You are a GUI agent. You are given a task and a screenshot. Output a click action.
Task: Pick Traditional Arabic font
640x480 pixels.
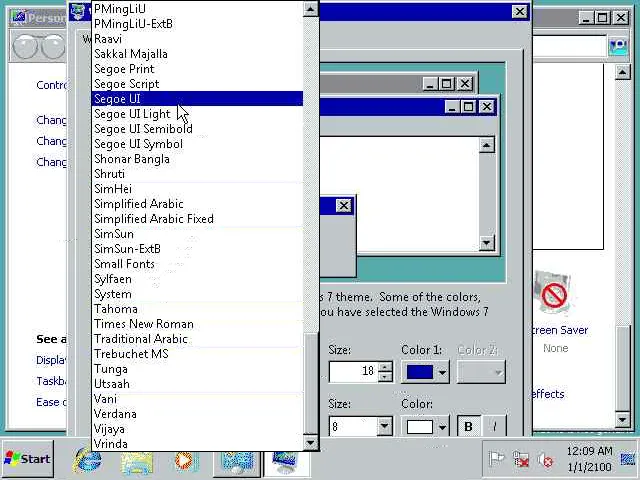[x=198, y=339]
